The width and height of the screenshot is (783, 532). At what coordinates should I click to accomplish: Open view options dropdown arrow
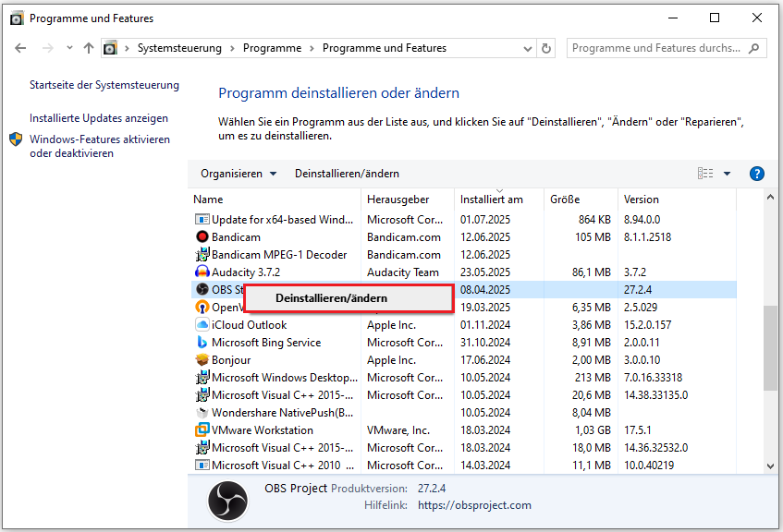pos(727,174)
